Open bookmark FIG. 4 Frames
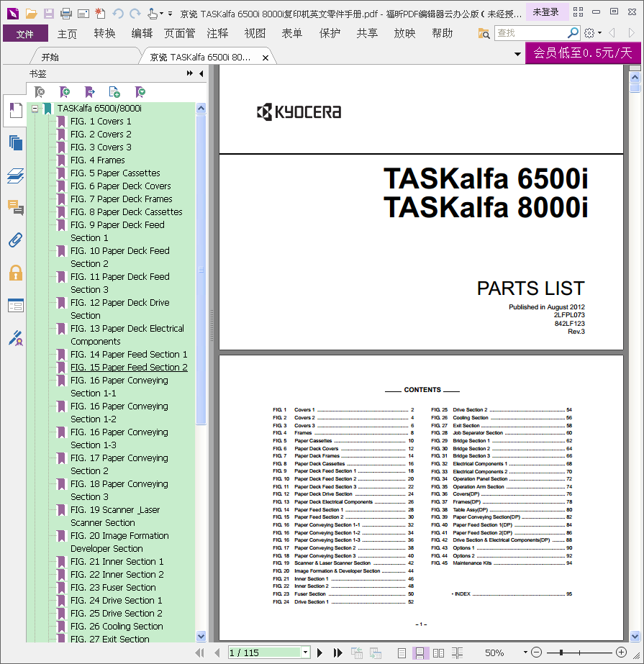Image resolution: width=644 pixels, height=664 pixels. point(97,160)
